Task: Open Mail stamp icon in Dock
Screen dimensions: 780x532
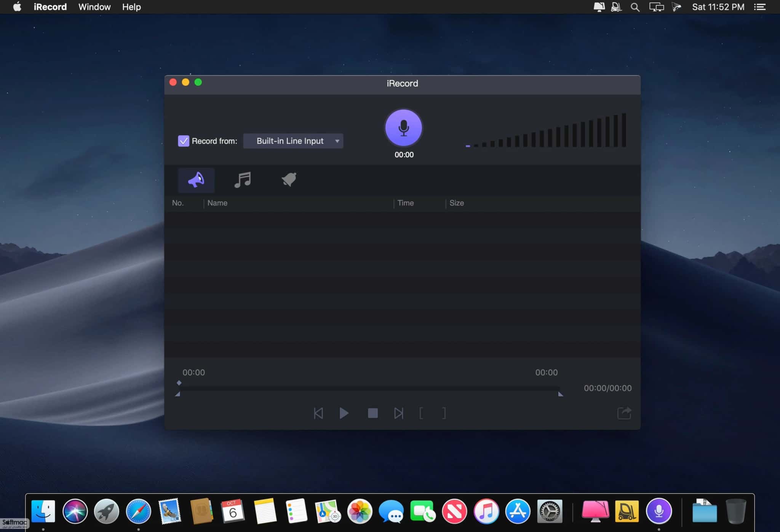Action: [x=169, y=511]
